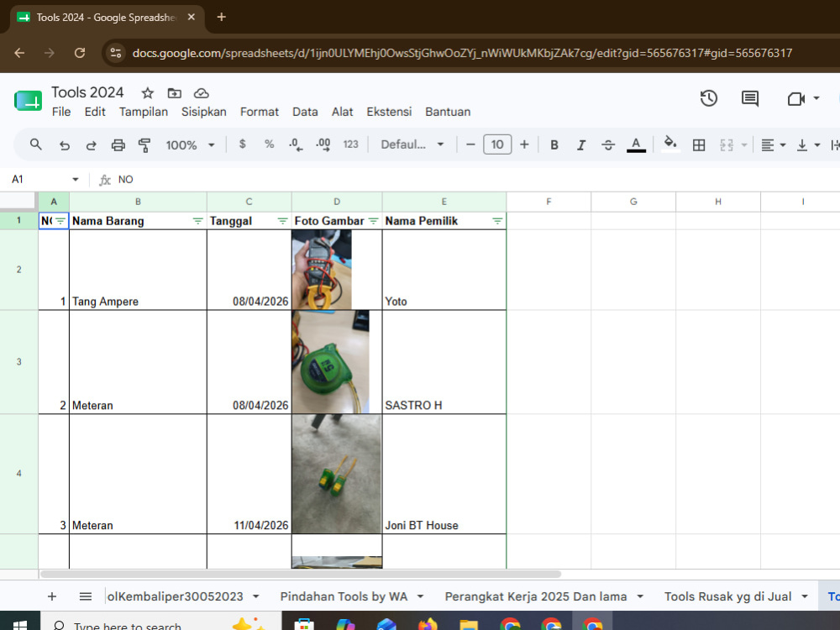
Task: Toggle strikethrough formatting
Action: 608,145
